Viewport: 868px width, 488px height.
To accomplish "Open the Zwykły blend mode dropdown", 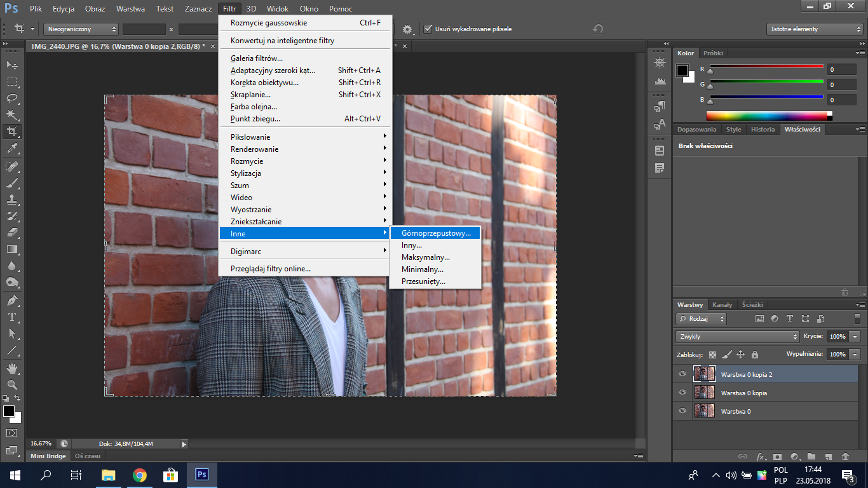I will 737,336.
